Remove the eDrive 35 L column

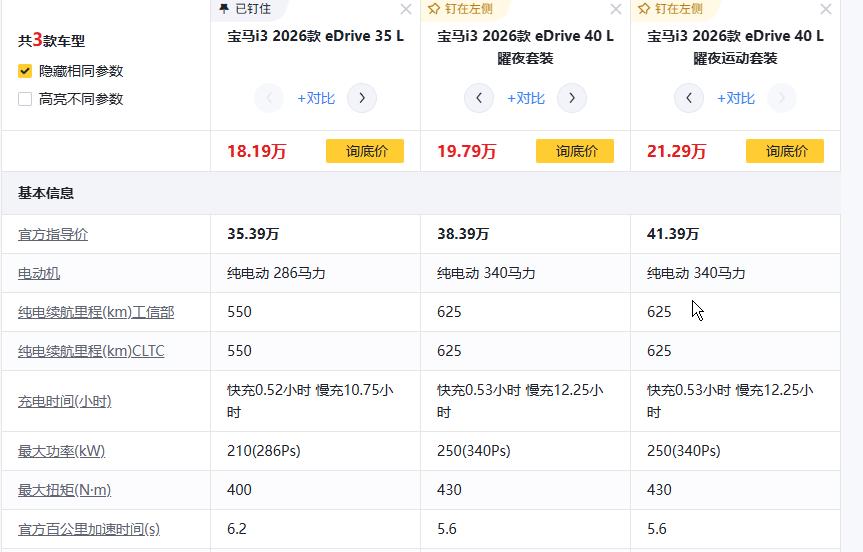pyautogui.click(x=405, y=10)
